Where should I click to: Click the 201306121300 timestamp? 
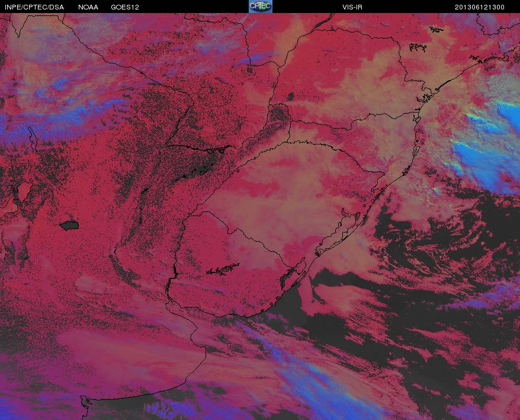point(480,7)
